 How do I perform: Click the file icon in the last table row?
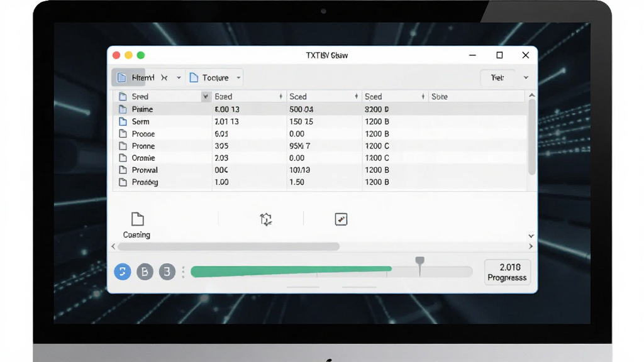click(x=123, y=182)
